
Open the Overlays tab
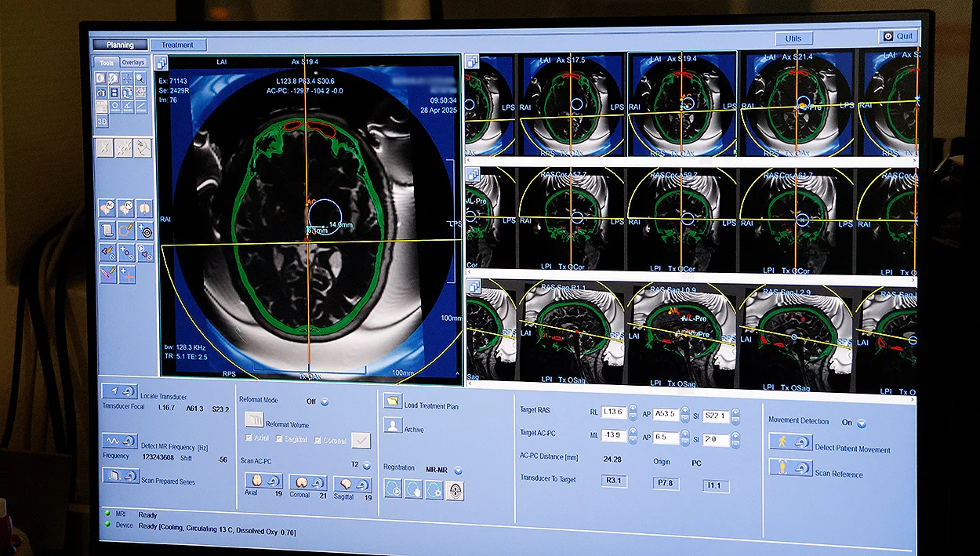pos(133,63)
